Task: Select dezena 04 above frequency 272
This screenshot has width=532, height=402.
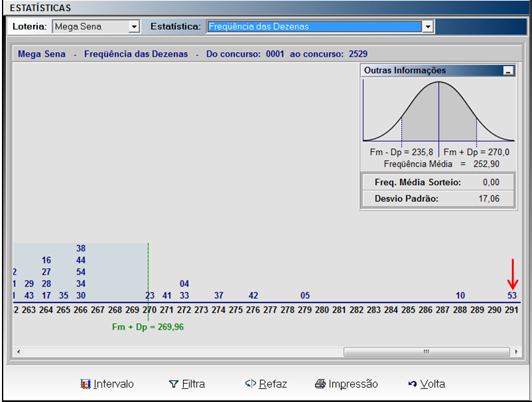Action: (x=184, y=283)
